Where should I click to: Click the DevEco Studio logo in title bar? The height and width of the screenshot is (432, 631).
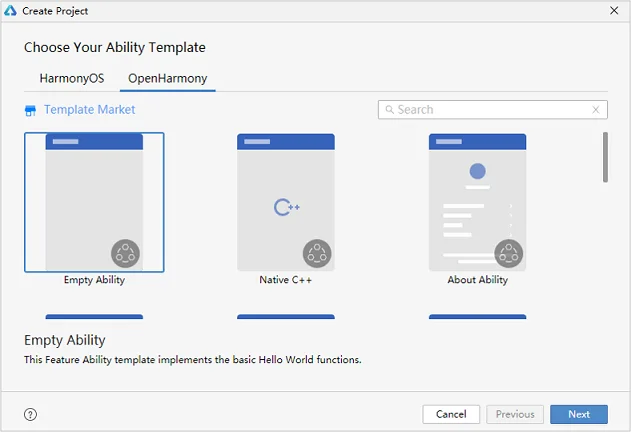pyautogui.click(x=10, y=11)
